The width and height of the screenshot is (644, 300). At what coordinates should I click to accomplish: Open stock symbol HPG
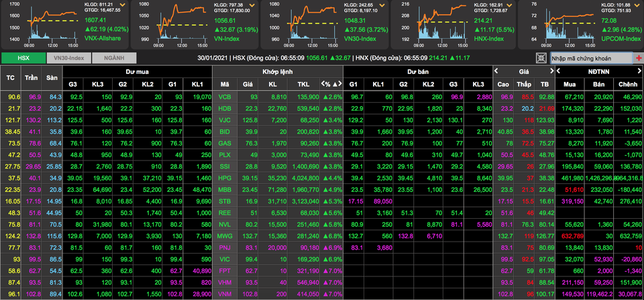224,178
